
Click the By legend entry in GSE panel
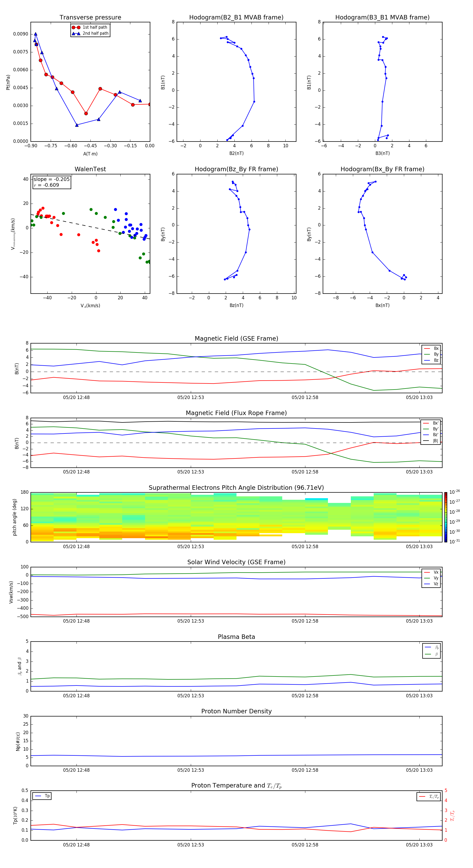point(431,354)
